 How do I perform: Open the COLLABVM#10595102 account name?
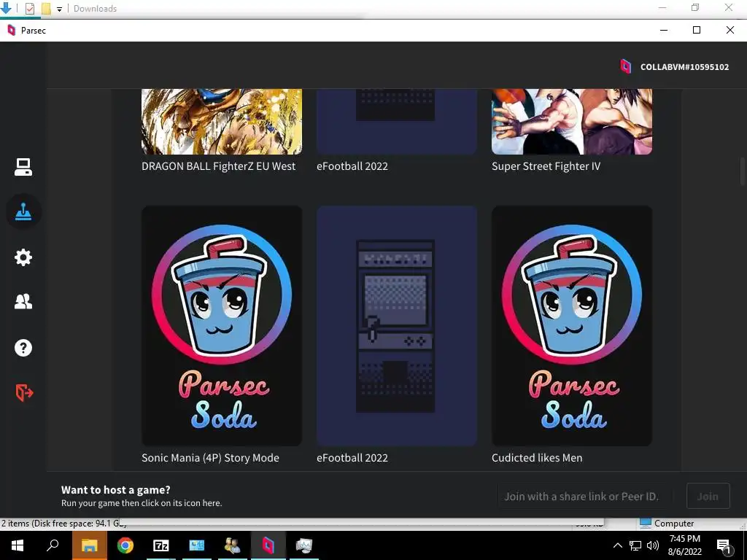684,67
